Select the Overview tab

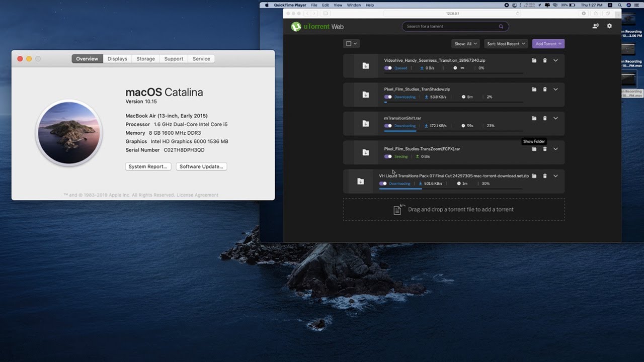point(87,59)
